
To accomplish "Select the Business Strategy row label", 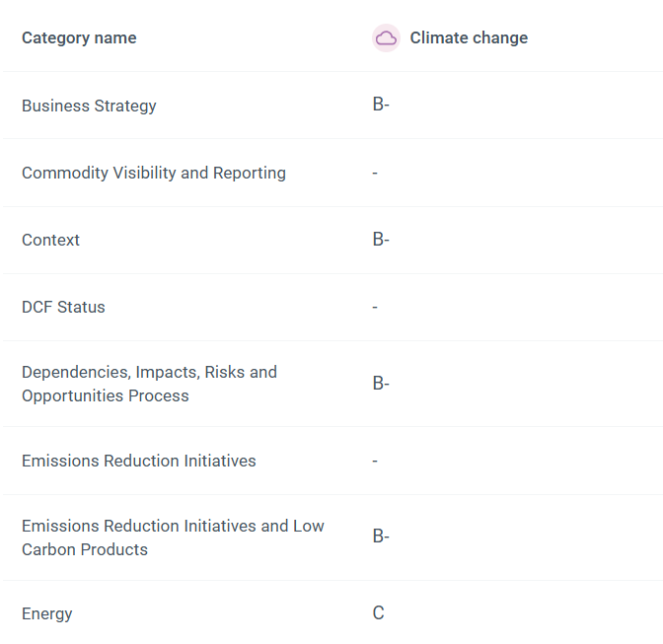I will pyautogui.click(x=89, y=106).
